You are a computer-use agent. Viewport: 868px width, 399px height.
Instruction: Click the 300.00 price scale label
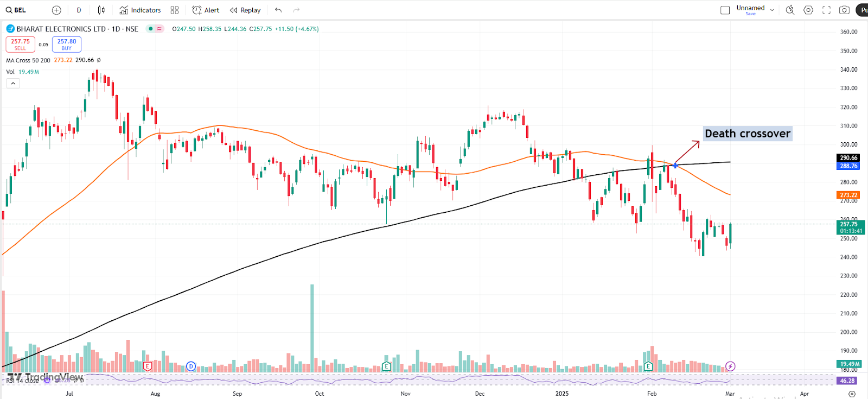coord(848,144)
